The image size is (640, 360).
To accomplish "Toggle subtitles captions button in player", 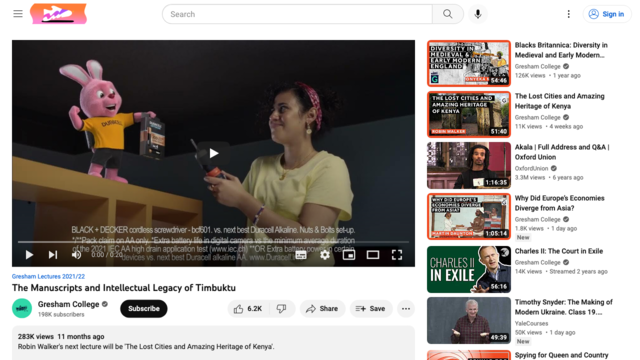I will 301,255.
